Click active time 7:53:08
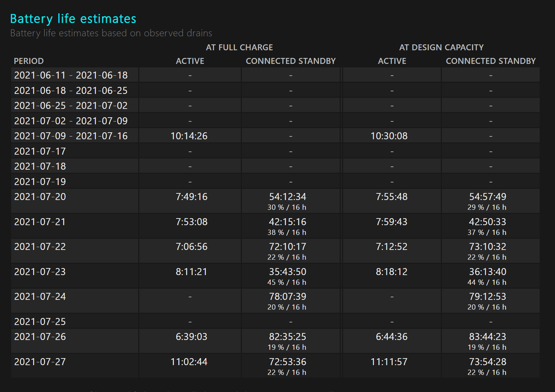The image size is (555, 392). pos(192,222)
